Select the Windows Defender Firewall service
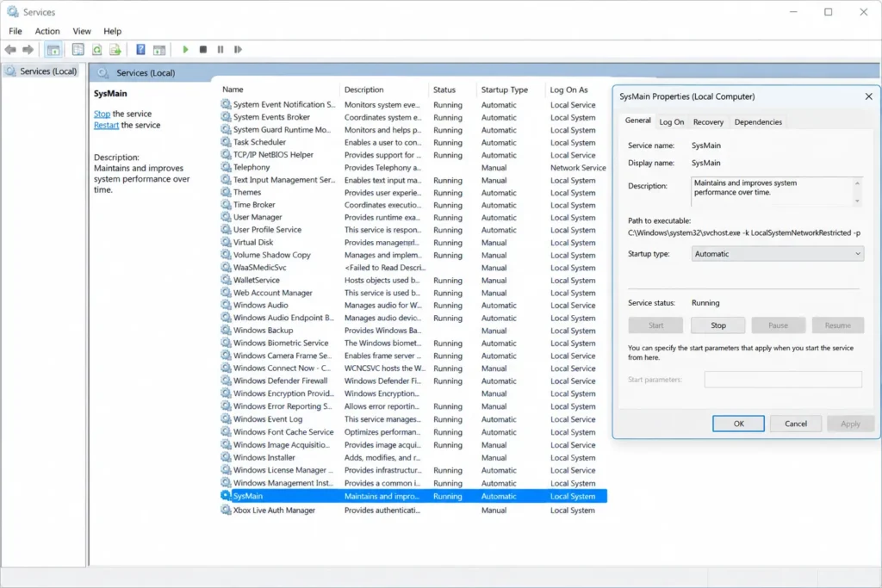Screen dimensions: 882x588 [413, 381]
